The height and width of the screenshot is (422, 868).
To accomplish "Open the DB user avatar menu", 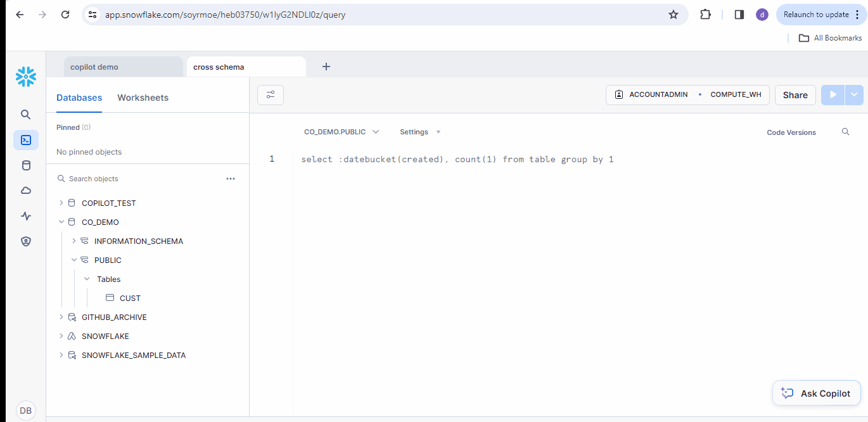I will [26, 411].
